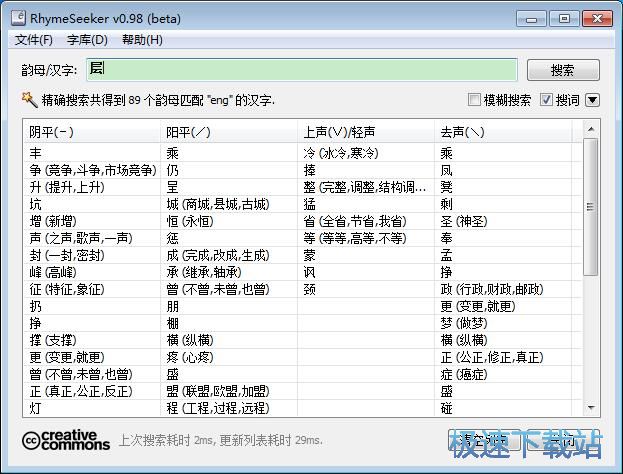Select the 升 (提升,上升) entry
This screenshot has width=623, height=474.
67,187
